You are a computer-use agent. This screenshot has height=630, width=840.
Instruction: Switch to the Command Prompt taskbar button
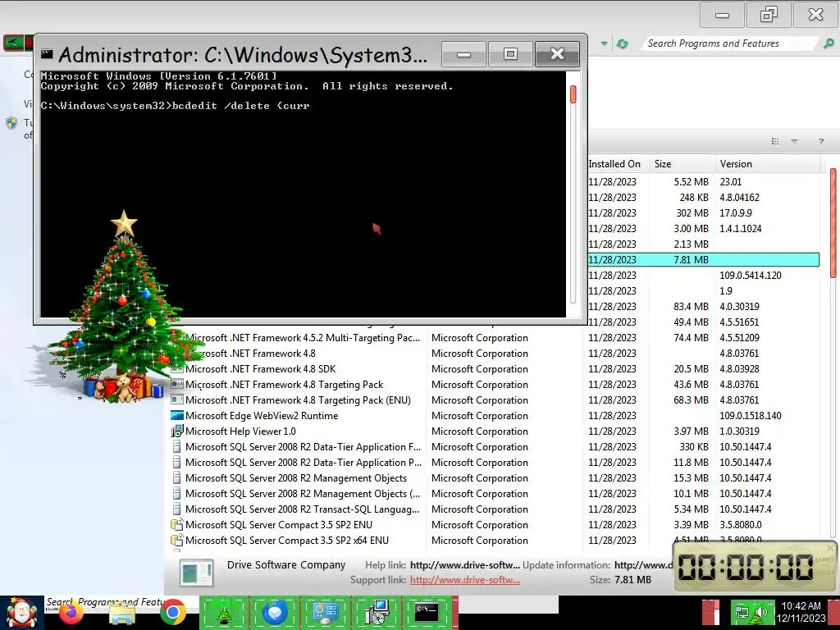427,612
